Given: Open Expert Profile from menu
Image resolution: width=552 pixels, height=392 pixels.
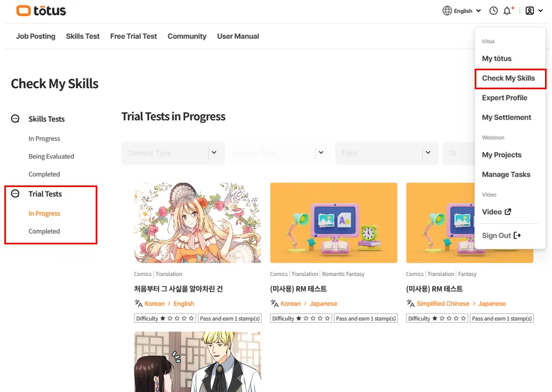Looking at the screenshot, I should tap(504, 98).
